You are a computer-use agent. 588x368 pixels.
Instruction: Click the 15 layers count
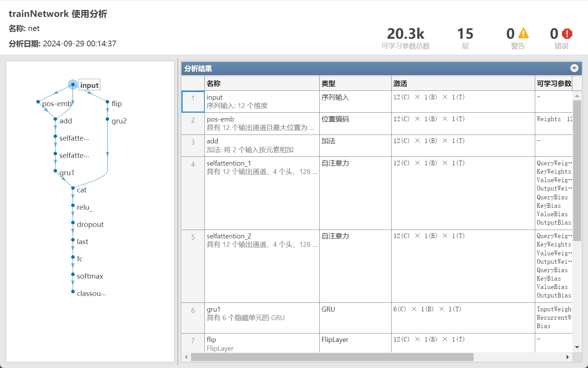point(465,34)
